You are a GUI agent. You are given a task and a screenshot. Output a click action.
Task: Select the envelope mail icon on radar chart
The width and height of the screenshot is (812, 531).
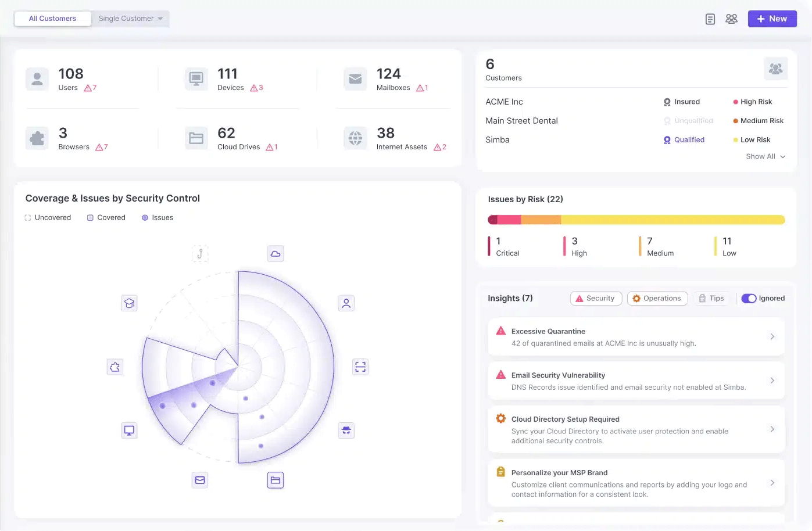200,480
